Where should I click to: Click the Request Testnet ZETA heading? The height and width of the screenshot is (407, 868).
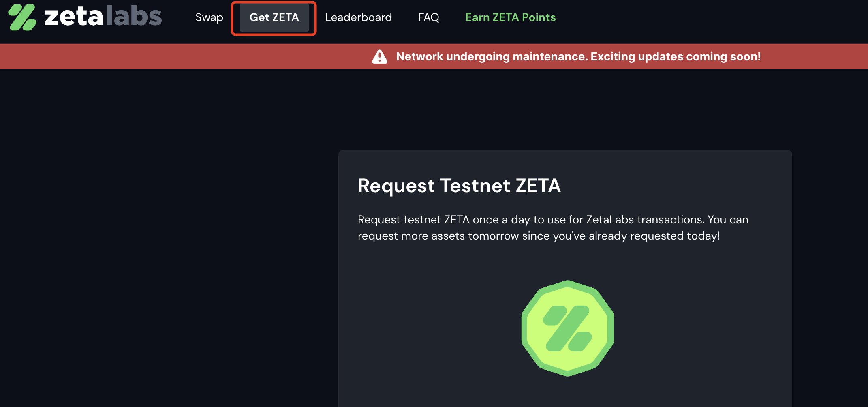pyautogui.click(x=459, y=186)
